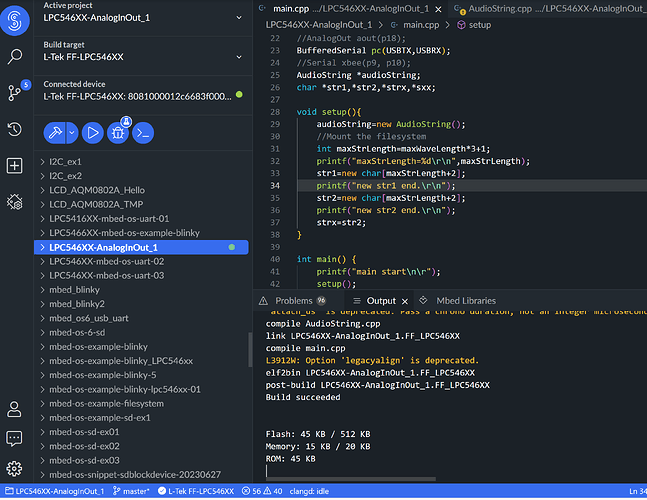This screenshot has height=500, width=647.
Task: Click 'Build succeeded' in output
Action: [x=303, y=398]
